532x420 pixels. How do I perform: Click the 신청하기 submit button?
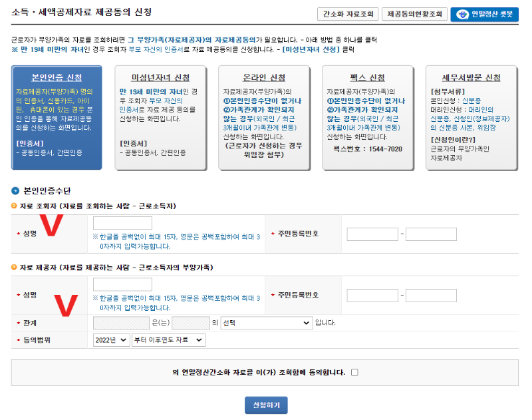tap(266, 405)
